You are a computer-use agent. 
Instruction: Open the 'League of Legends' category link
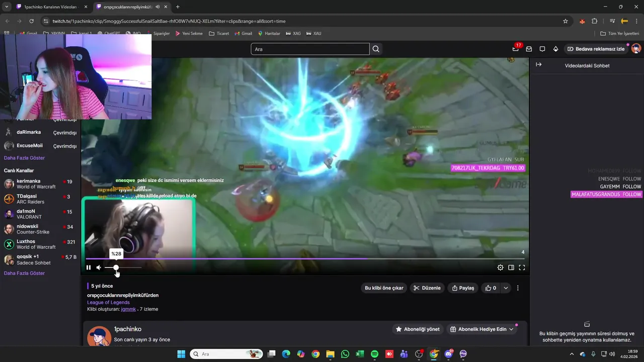108,302
